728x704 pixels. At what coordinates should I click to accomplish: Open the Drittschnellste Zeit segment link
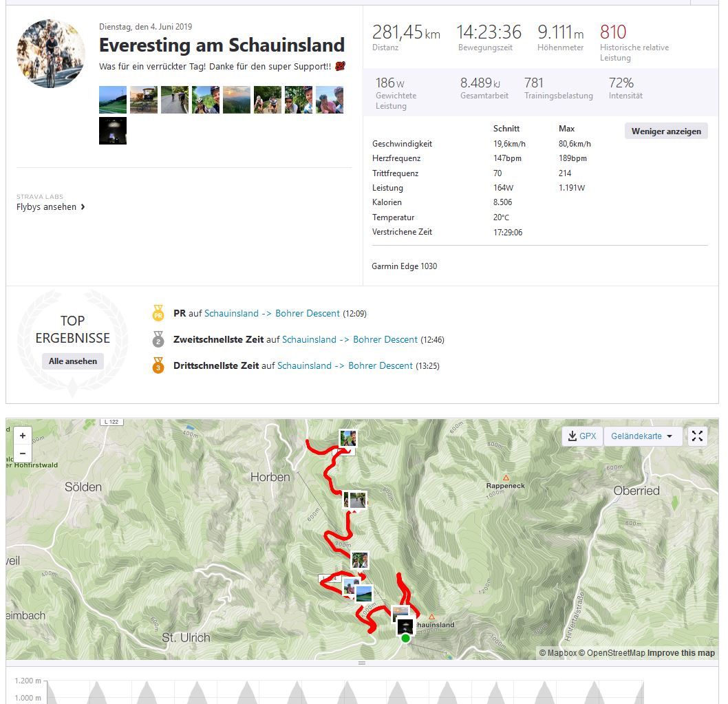click(x=345, y=366)
